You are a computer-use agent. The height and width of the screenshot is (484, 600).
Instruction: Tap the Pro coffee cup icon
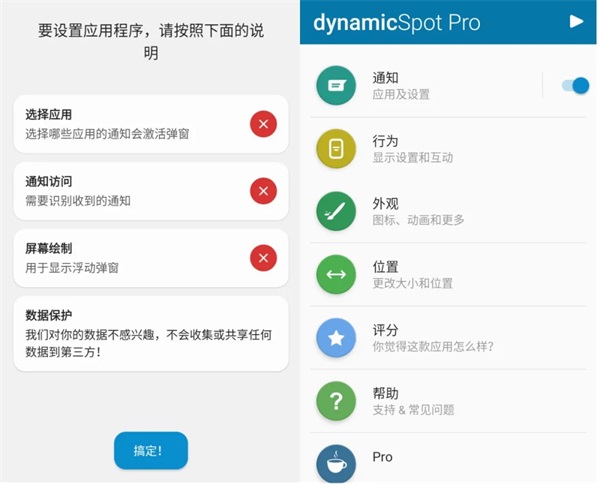(x=336, y=463)
